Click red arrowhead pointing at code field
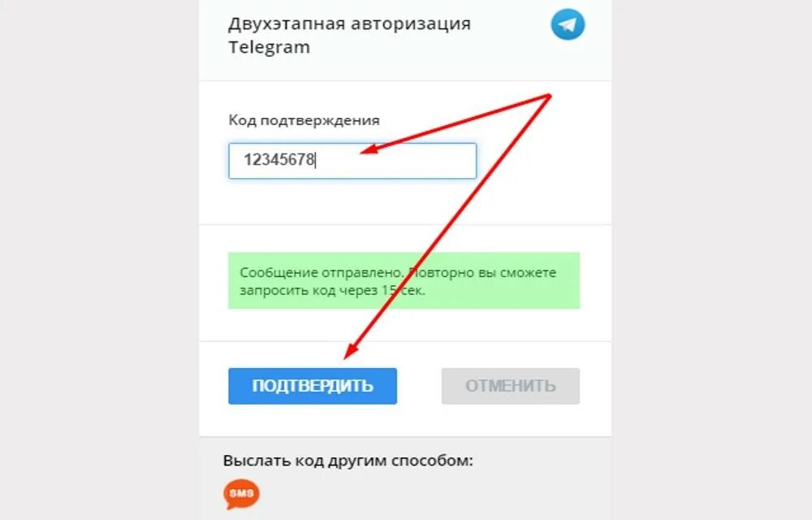Viewport: 812px width, 520px height. click(x=369, y=149)
